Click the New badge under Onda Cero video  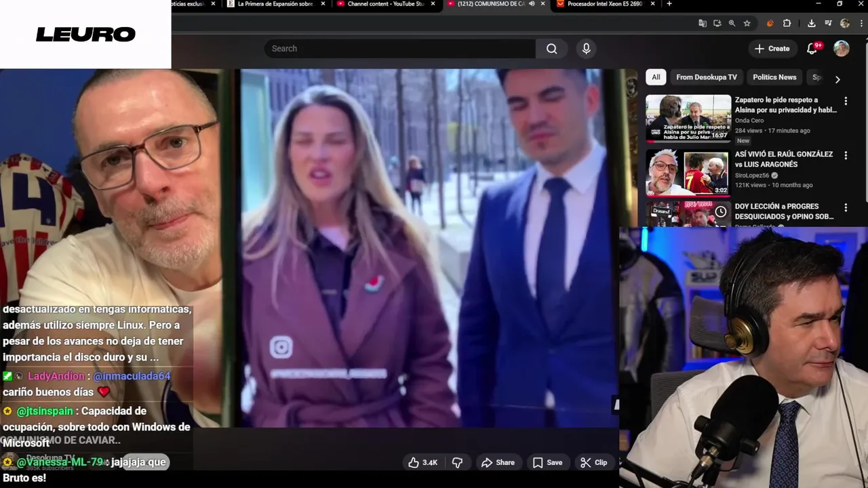point(743,141)
